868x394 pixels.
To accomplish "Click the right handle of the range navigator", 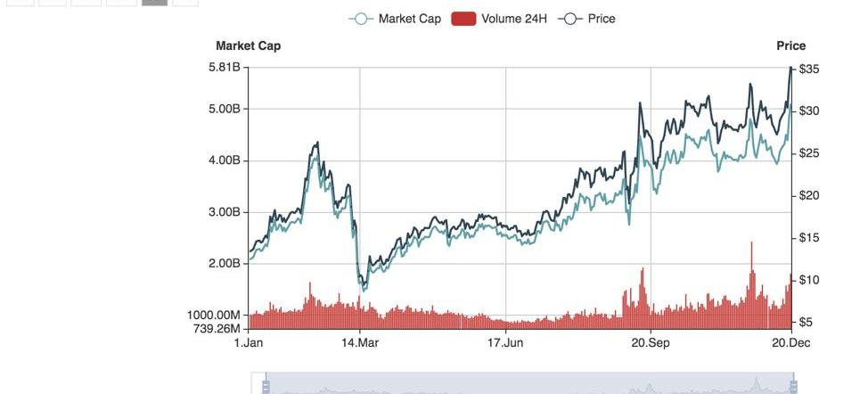I will click(792, 385).
